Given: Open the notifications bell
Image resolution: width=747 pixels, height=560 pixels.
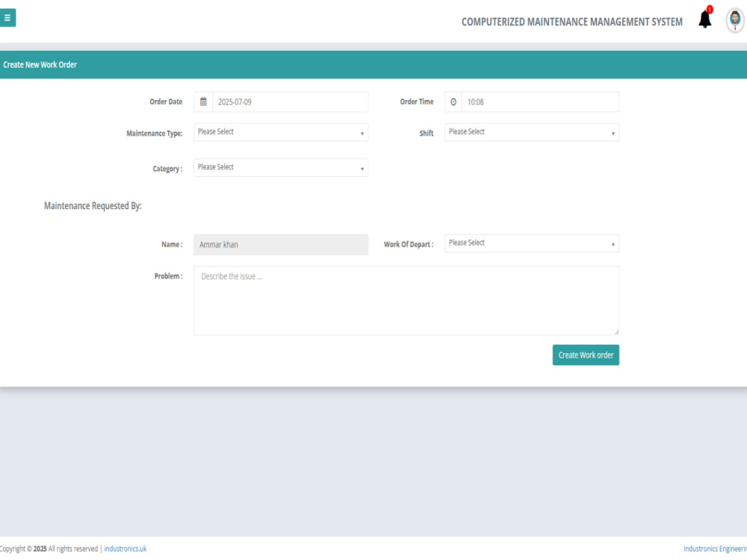Looking at the screenshot, I should tap(705, 19).
